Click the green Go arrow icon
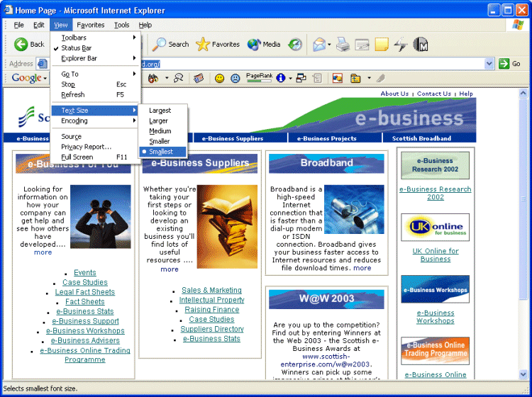The width and height of the screenshot is (532, 397). coord(504,63)
